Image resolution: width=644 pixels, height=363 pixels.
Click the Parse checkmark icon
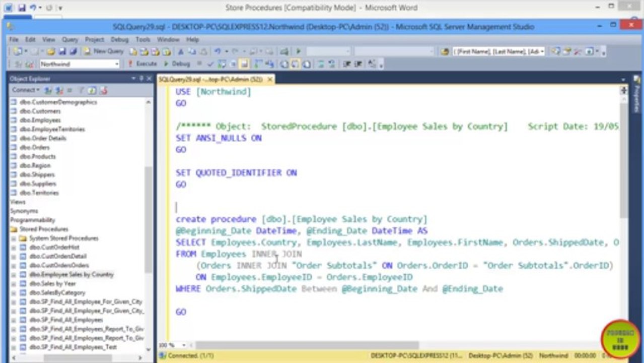click(x=210, y=64)
